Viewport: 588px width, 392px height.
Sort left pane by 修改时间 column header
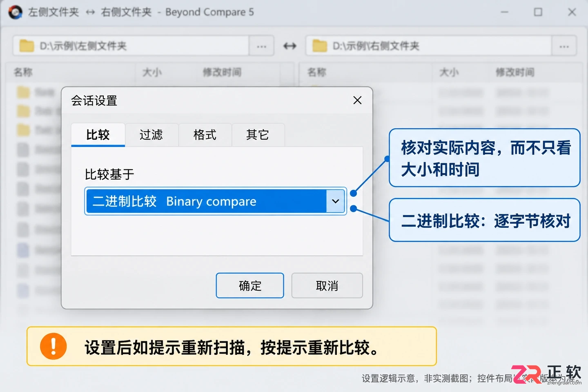click(222, 72)
